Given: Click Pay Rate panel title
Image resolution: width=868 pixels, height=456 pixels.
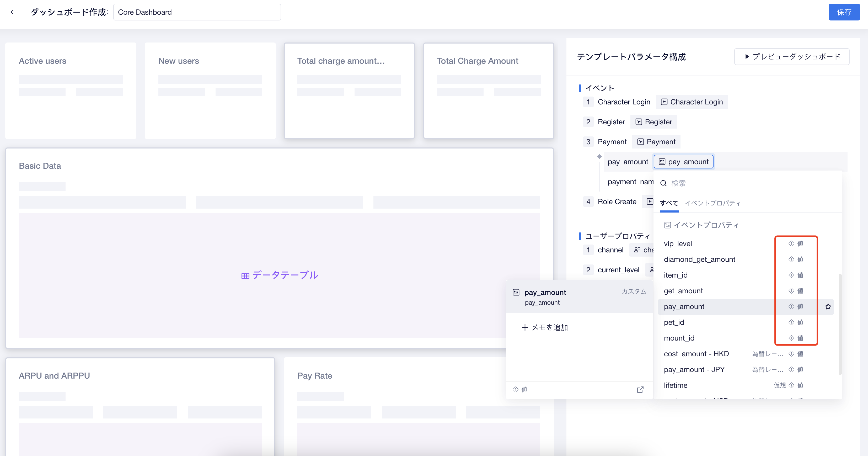Looking at the screenshot, I should 315,376.
